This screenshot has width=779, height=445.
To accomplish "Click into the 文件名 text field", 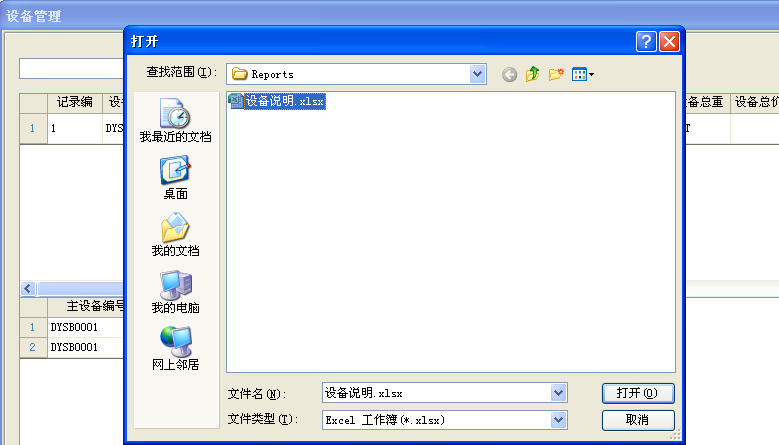I will tap(435, 393).
